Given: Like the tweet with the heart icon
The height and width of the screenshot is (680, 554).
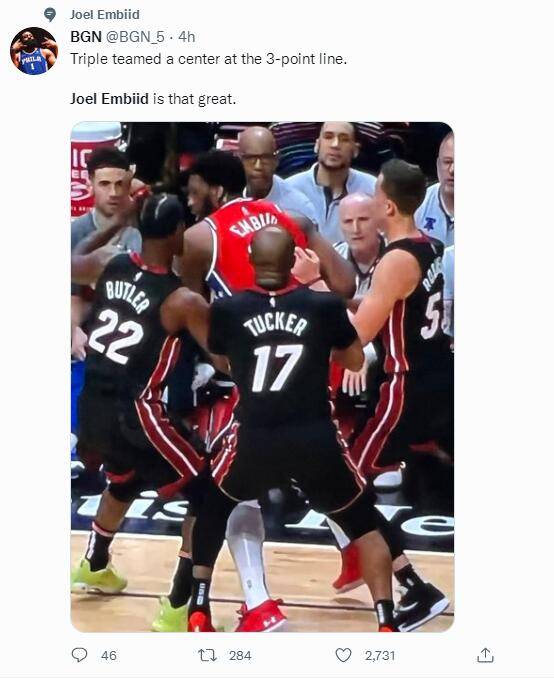Looking at the screenshot, I should pyautogui.click(x=343, y=655).
